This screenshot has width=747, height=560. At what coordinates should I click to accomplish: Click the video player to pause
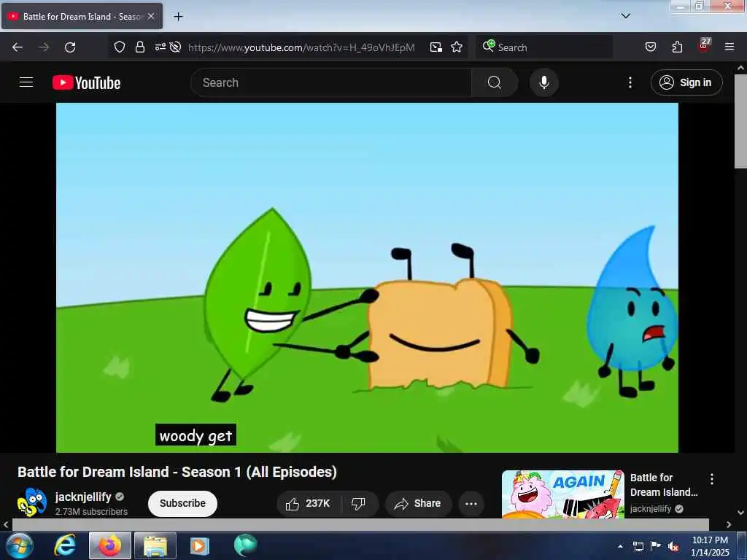pyautogui.click(x=367, y=278)
